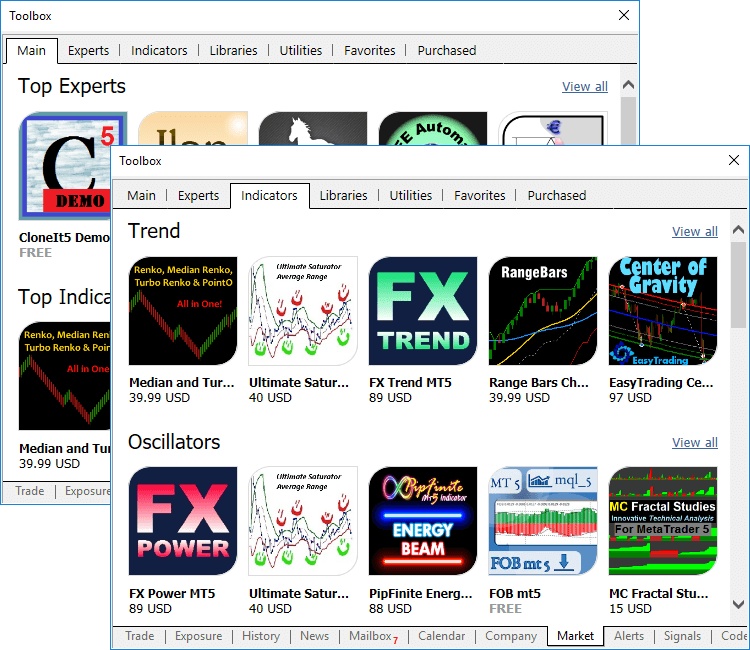
Task: Click View all link for Trend
Action: [x=694, y=232]
